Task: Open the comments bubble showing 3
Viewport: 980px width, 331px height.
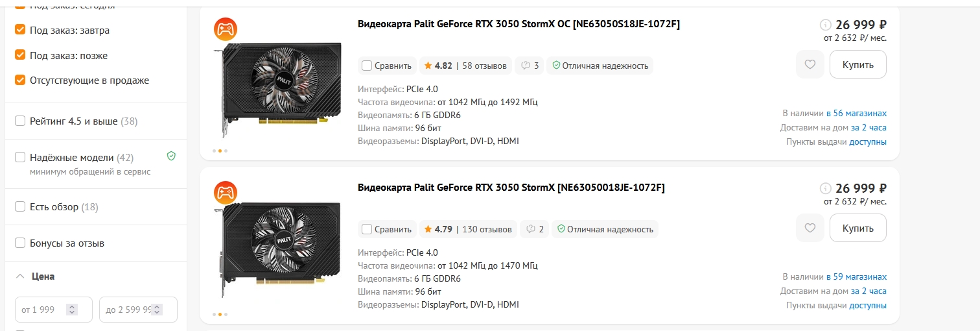Action: click(x=530, y=66)
